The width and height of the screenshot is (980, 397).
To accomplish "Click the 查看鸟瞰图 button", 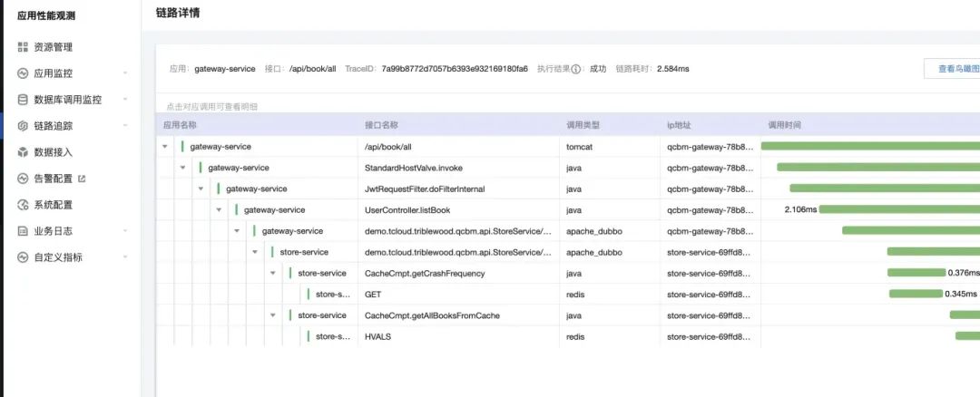I will pyautogui.click(x=952, y=69).
